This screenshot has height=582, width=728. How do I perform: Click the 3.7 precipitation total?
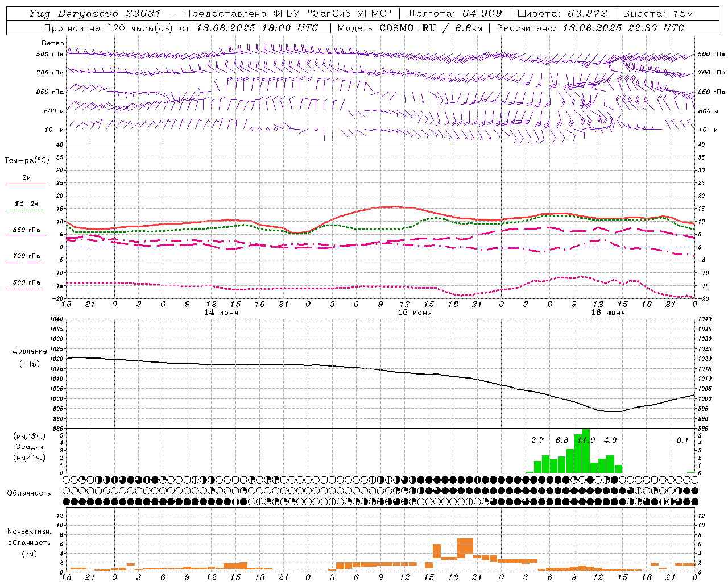click(x=537, y=440)
